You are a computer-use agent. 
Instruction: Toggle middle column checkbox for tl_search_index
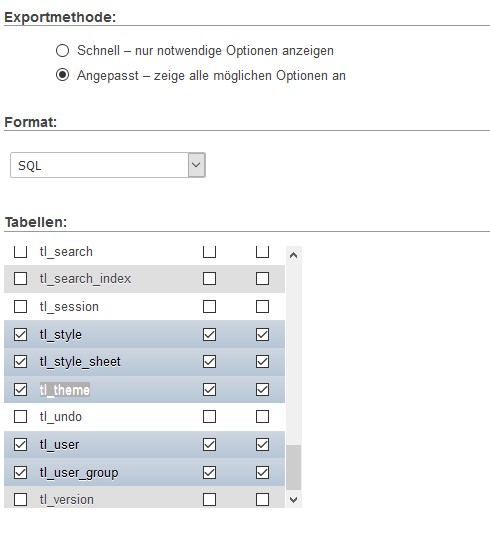pos(210,279)
